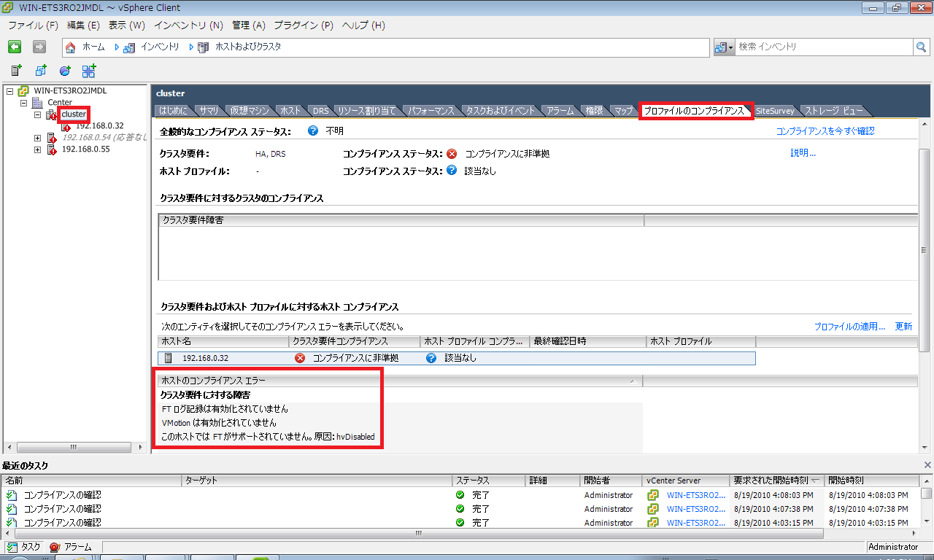Select host 192.168.0.32 in inventory tree
934x560 pixels.
coord(100,126)
